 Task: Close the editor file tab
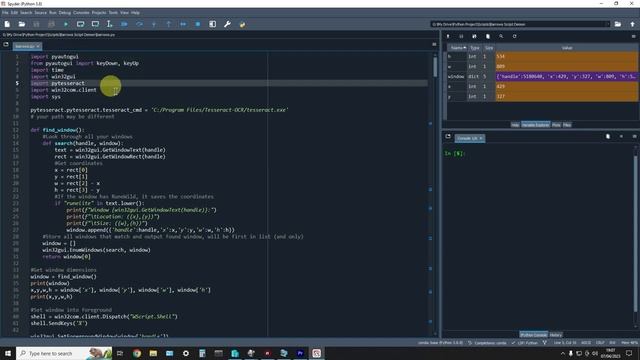click(x=38, y=47)
